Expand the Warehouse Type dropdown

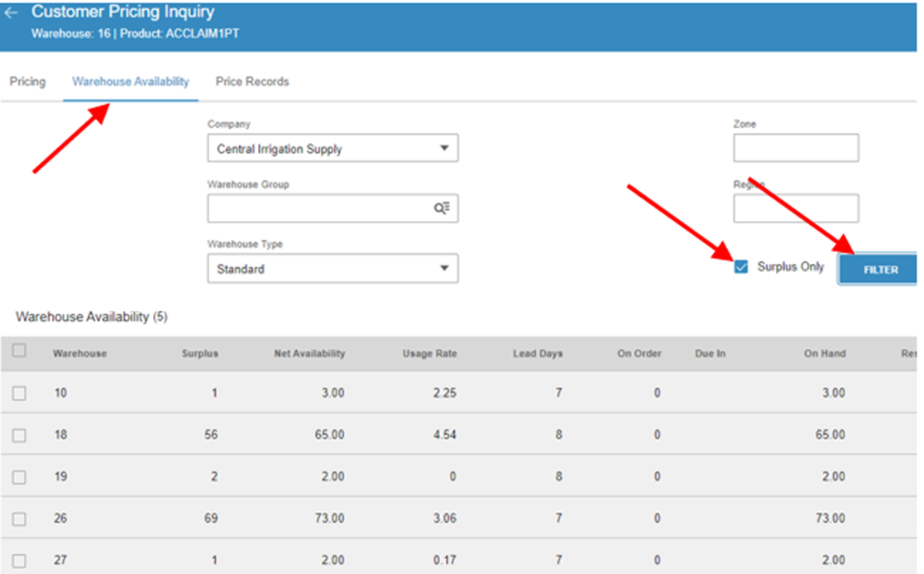tap(333, 268)
